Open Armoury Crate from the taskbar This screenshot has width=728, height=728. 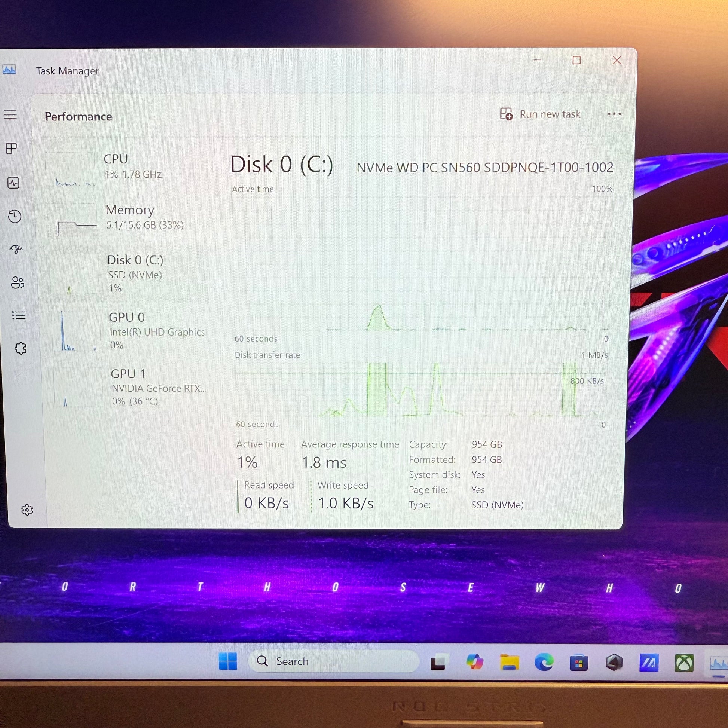(x=614, y=663)
